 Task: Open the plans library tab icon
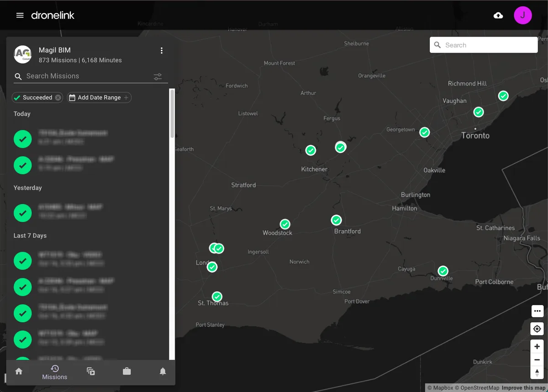(x=91, y=371)
